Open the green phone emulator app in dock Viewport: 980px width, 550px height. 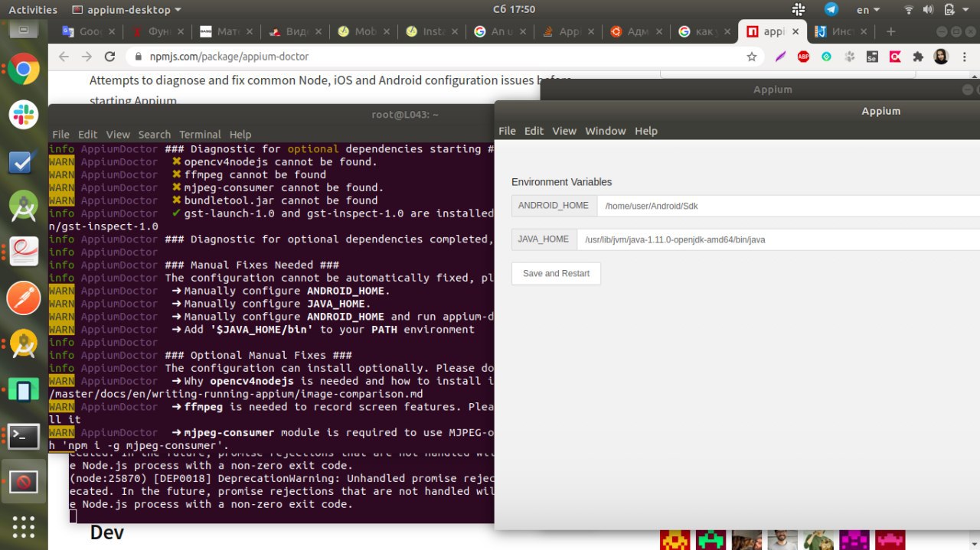(24, 390)
